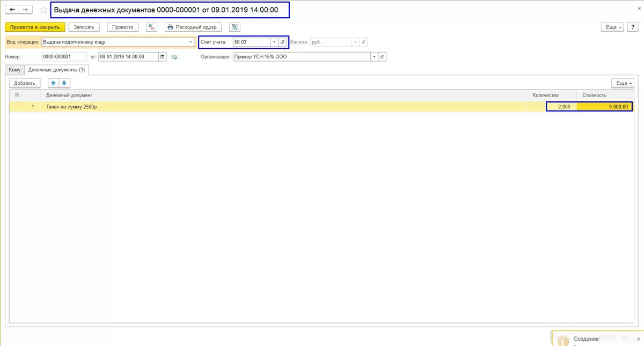Open the Счет учета 50.03 account form
644x346 pixels.
[x=283, y=42]
